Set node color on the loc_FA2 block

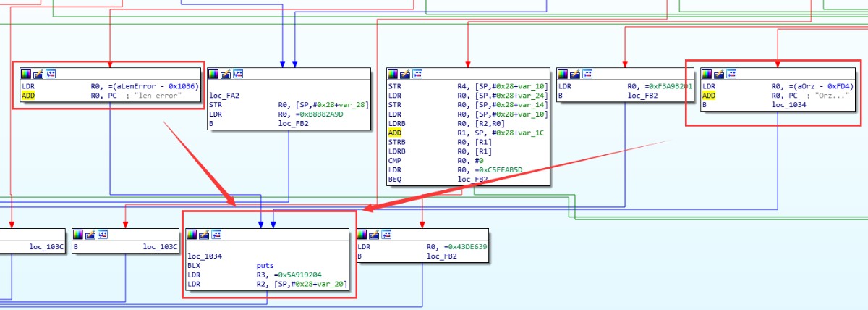pos(213,74)
